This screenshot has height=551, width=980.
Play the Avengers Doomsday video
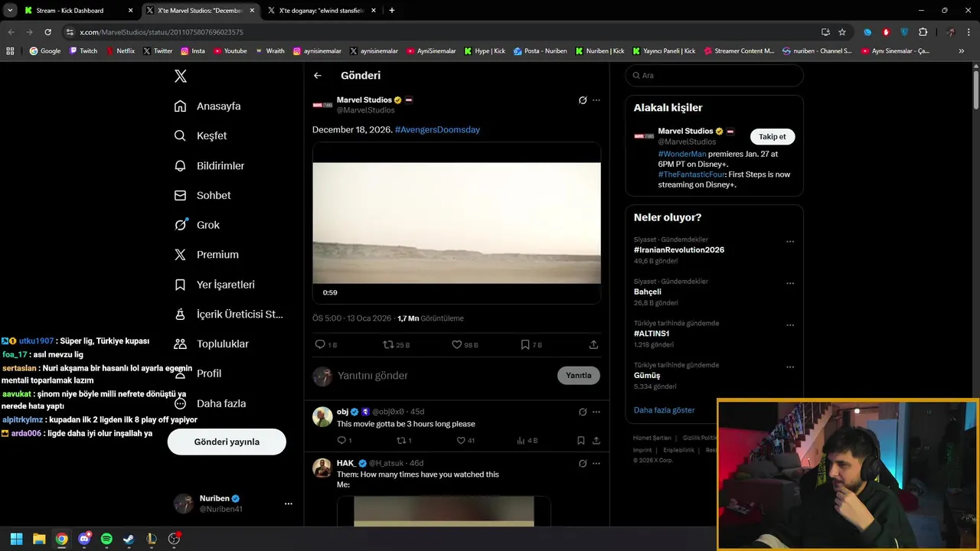click(456, 223)
